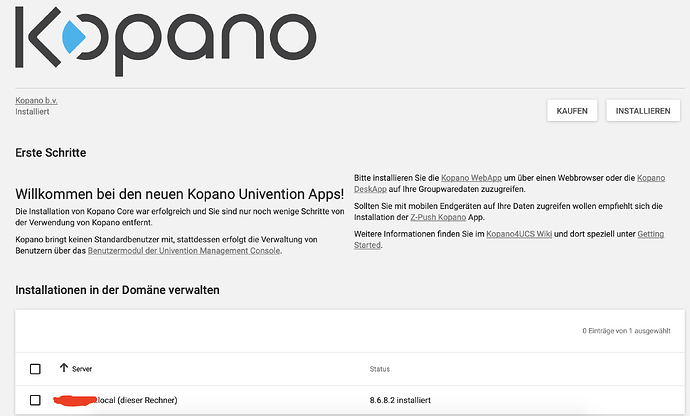The width and height of the screenshot is (690, 416).
Task: Check the .local (dieser Rechner) row checkbox
Action: 35,400
